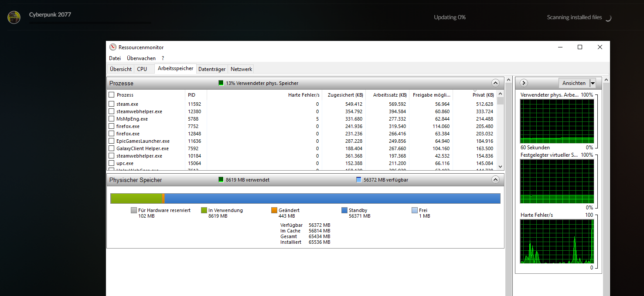Open the ? help menu
The height and width of the screenshot is (296, 644).
[x=163, y=58]
